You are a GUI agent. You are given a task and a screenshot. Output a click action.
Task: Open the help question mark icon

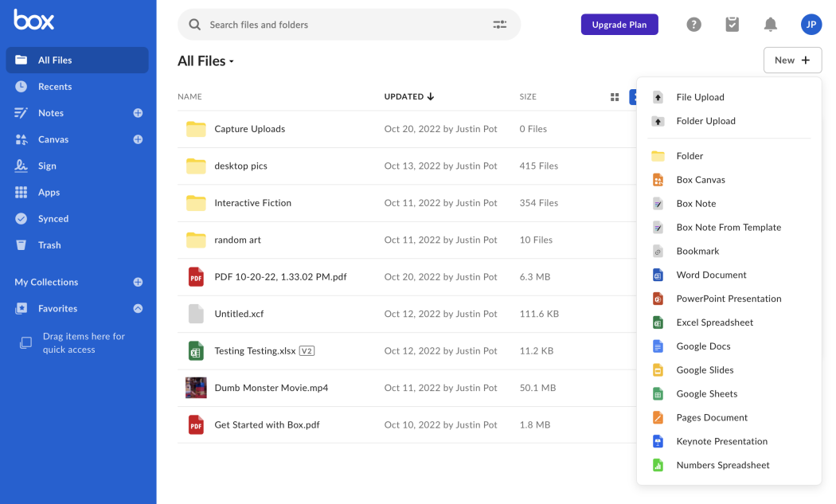[693, 25]
